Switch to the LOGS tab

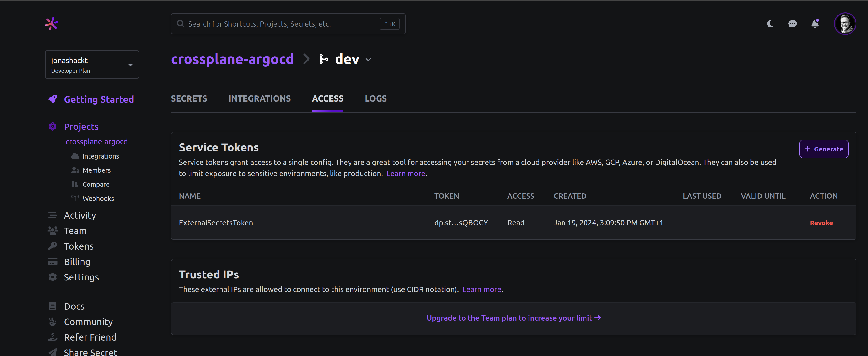[375, 98]
